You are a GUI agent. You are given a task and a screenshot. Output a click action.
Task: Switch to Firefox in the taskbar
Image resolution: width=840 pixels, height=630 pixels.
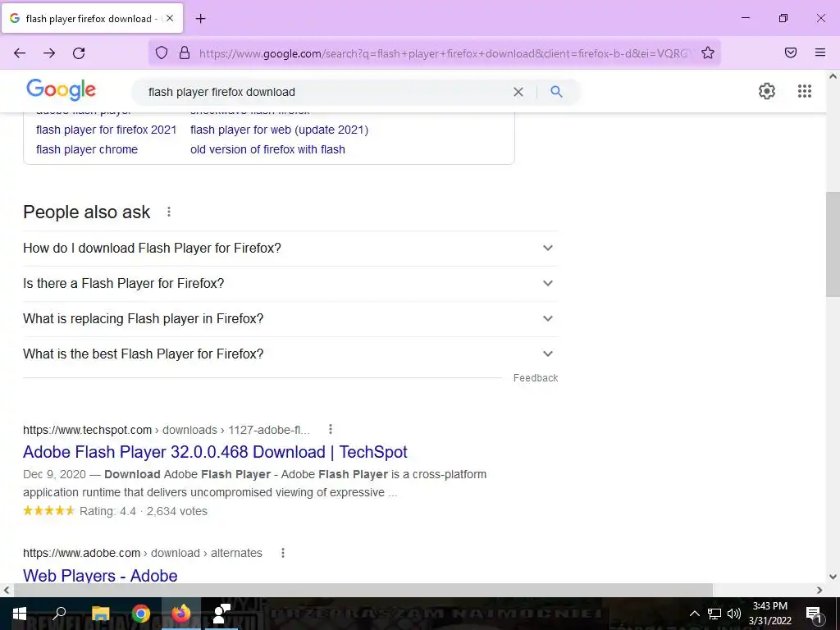click(x=181, y=614)
